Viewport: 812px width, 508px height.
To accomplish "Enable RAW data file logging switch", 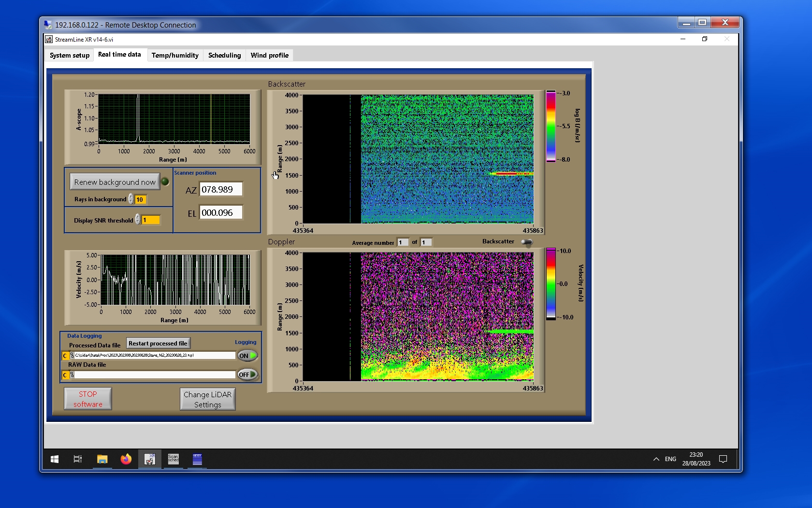I will coord(247,374).
